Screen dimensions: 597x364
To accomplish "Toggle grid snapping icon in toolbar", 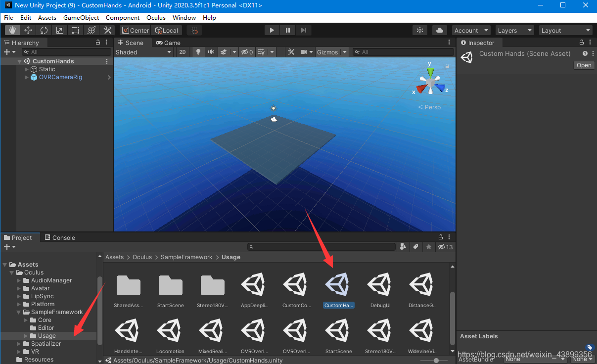I will (194, 30).
